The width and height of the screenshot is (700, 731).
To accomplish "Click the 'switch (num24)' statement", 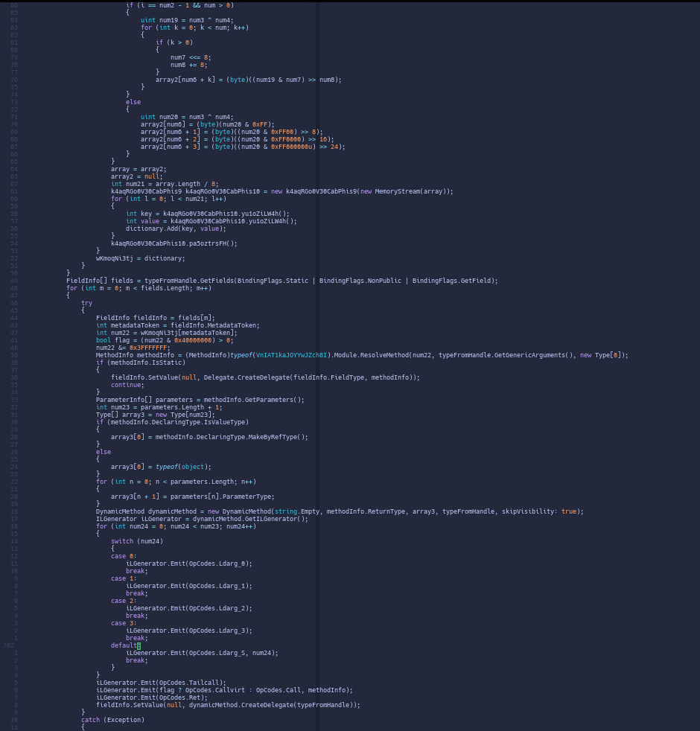I will [x=136, y=542].
